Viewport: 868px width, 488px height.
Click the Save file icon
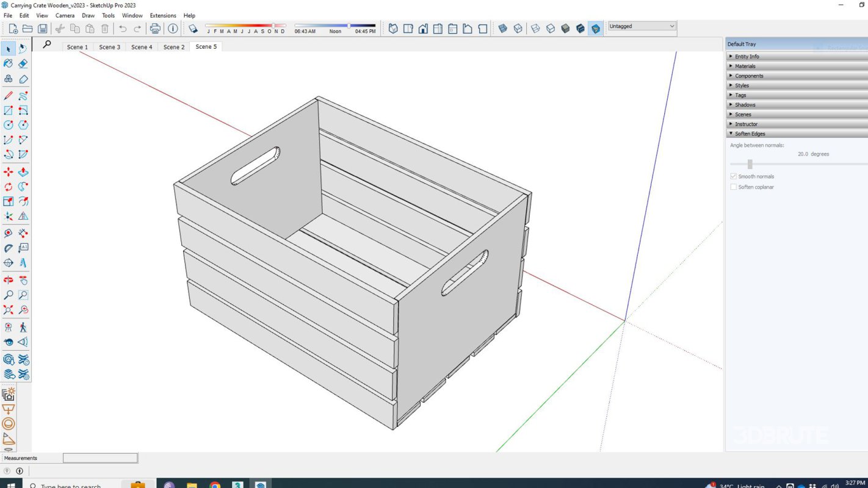(x=43, y=29)
